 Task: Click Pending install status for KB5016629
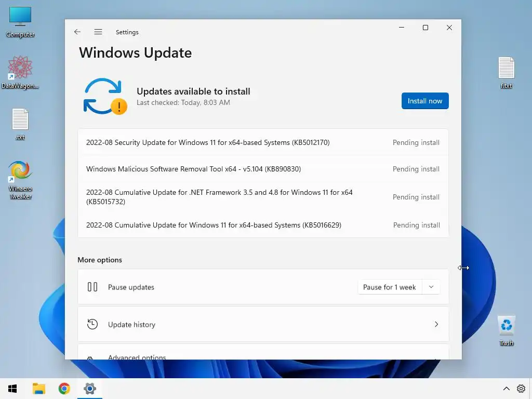coord(416,225)
